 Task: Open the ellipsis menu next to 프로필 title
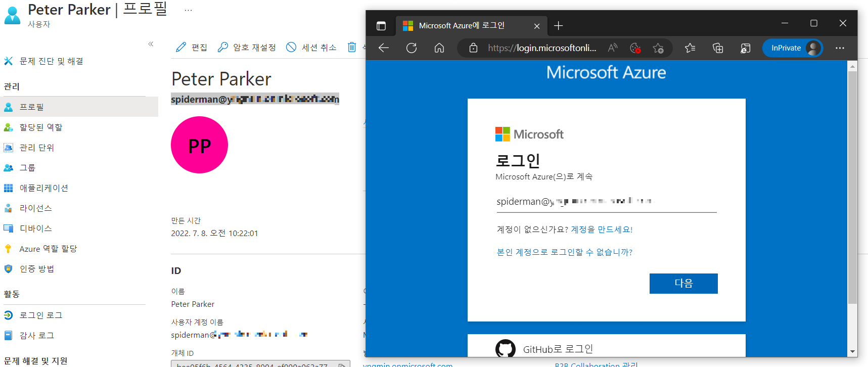point(188,10)
